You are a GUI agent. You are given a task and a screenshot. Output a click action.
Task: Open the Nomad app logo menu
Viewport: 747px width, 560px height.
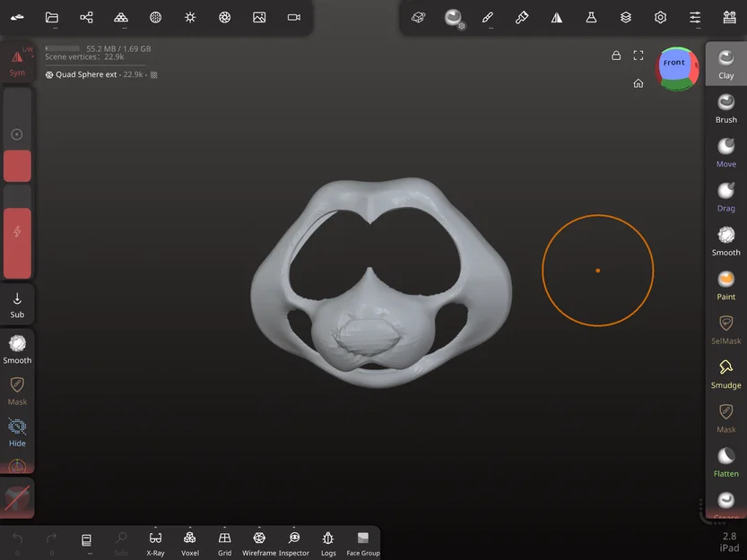pyautogui.click(x=17, y=18)
